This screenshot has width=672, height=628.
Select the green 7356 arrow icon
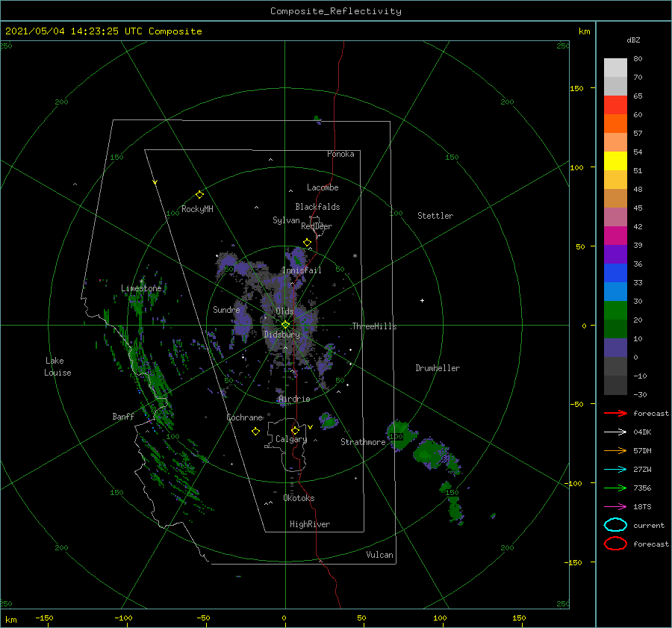pyautogui.click(x=615, y=488)
